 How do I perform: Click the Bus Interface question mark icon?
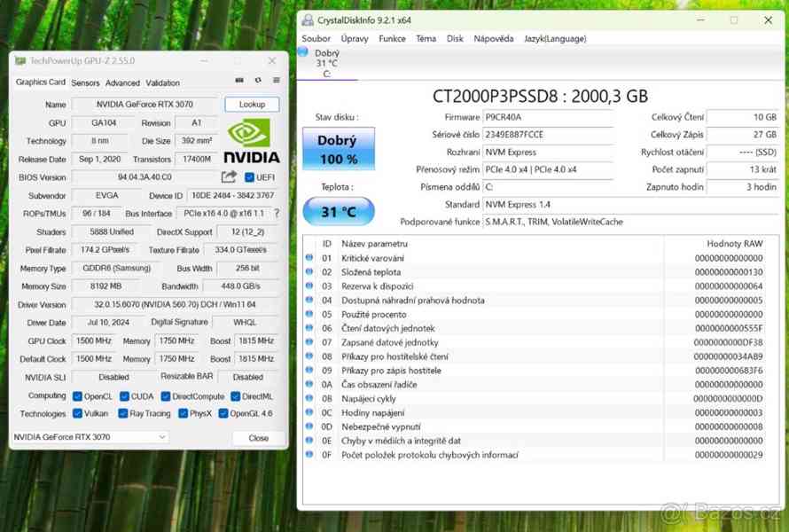277,214
